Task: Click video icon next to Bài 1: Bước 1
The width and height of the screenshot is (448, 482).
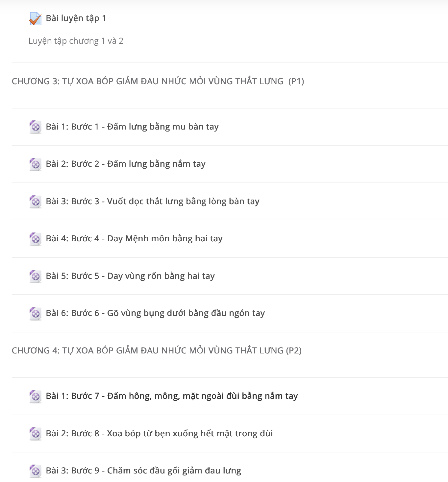Action: [x=35, y=127]
